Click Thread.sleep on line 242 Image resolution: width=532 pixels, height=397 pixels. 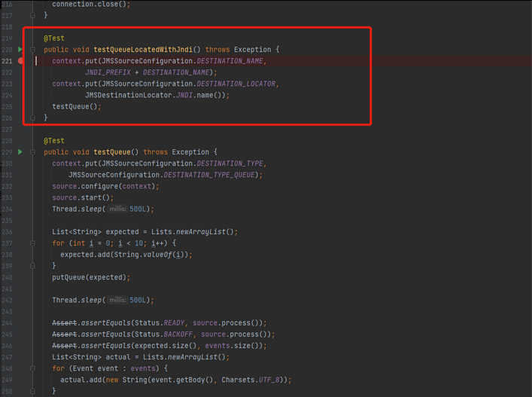pos(77,301)
